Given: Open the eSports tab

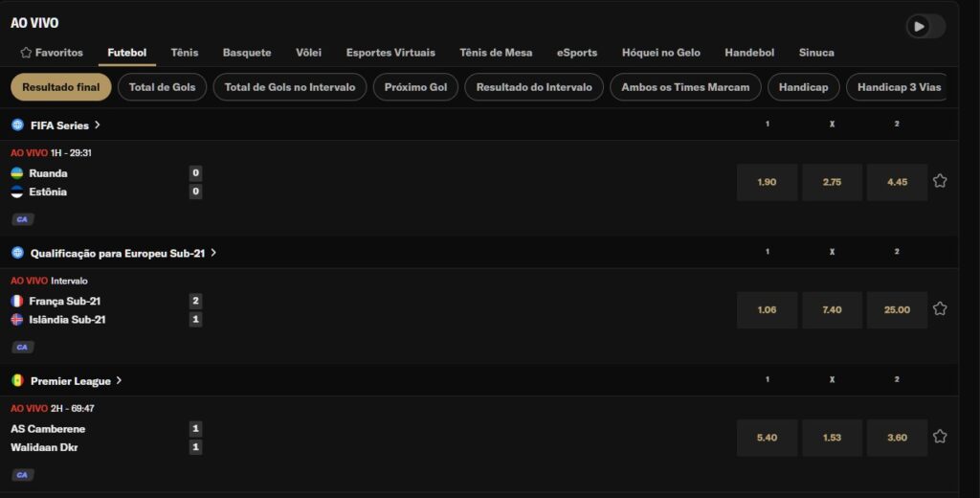Looking at the screenshot, I should pyautogui.click(x=577, y=53).
